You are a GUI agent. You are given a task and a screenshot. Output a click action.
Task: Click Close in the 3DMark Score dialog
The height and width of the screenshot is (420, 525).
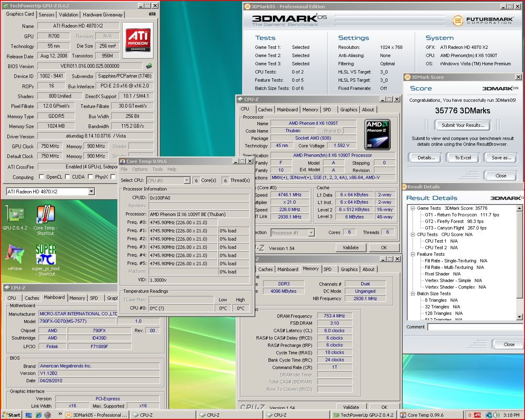pos(501,176)
